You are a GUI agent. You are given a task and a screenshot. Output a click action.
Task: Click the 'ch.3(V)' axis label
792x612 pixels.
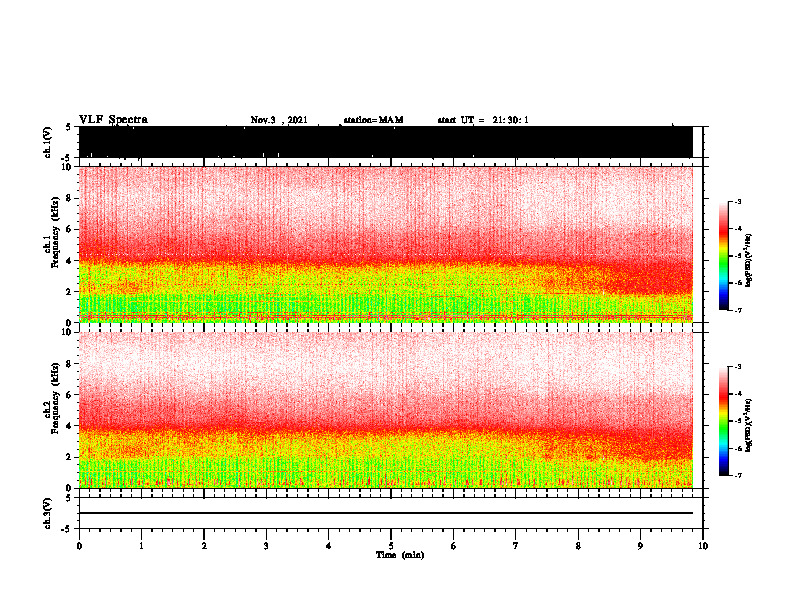(48, 513)
